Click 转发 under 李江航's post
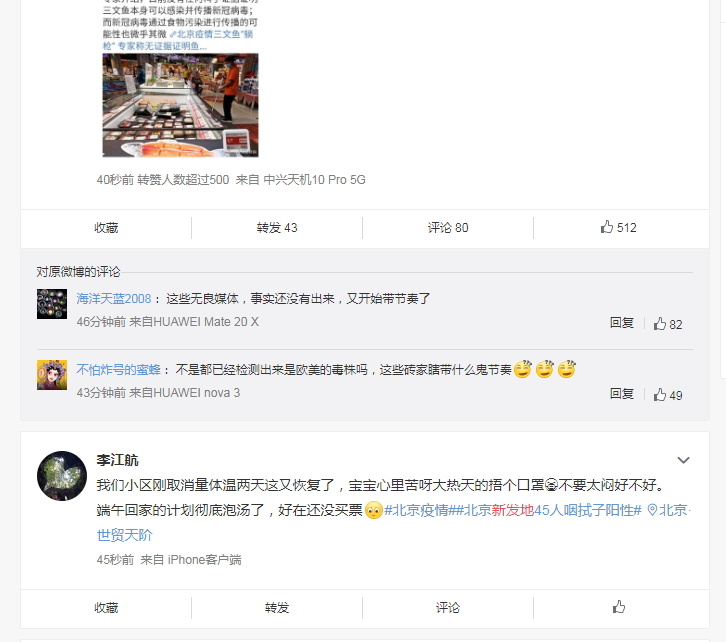Screen dimensions: 726x642 (277, 607)
